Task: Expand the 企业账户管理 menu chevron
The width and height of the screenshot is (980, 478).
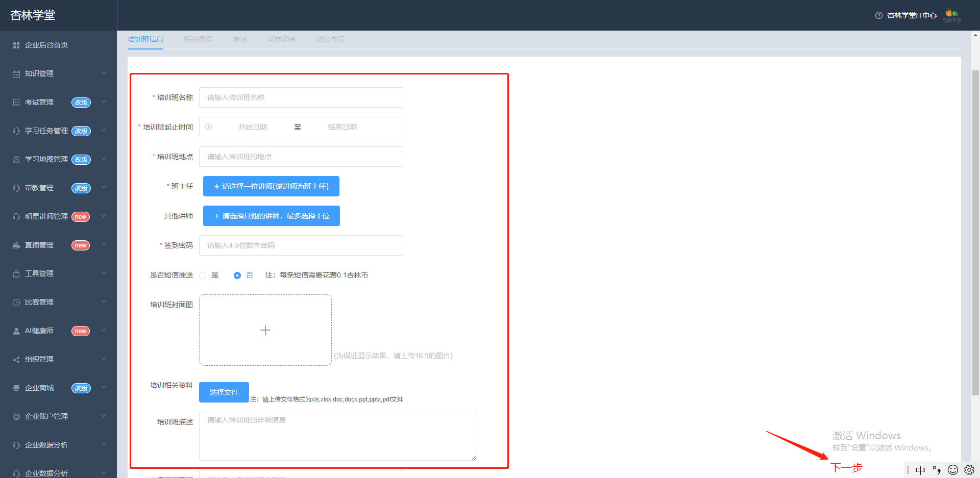Action: (104, 416)
